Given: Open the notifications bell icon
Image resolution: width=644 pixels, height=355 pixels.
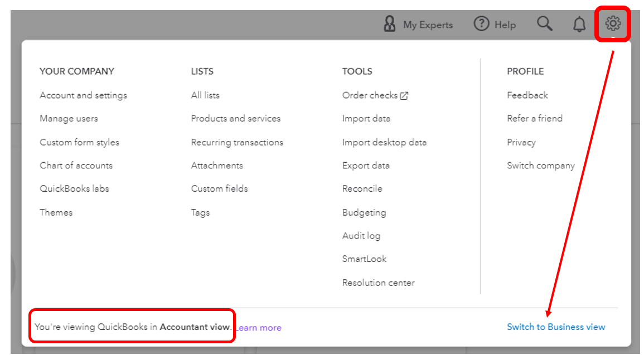Looking at the screenshot, I should 579,24.
